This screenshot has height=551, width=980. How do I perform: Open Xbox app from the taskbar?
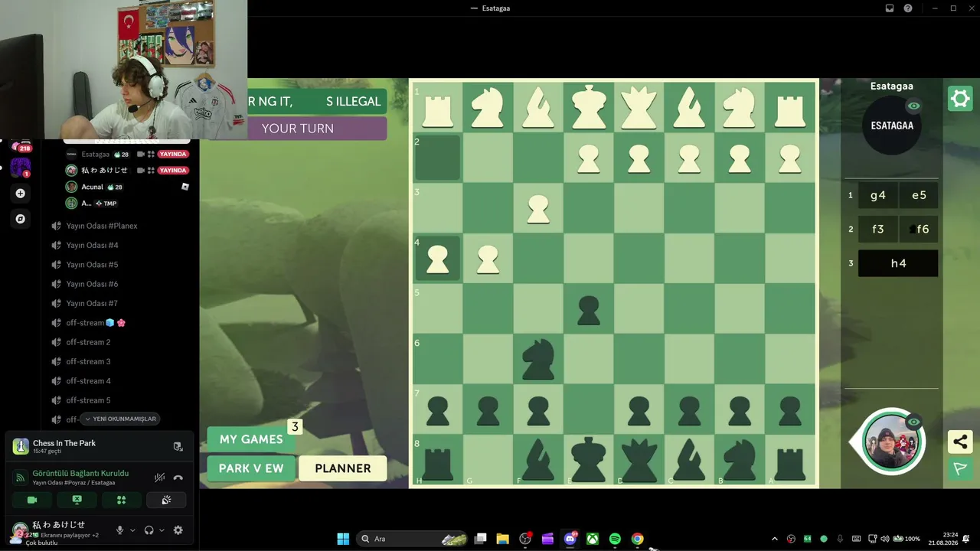593,539
